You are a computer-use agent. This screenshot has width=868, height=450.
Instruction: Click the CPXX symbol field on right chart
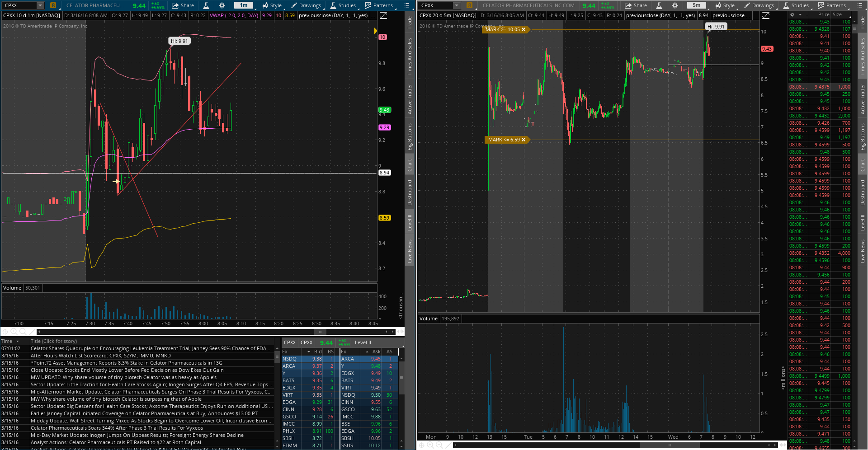[436, 5]
